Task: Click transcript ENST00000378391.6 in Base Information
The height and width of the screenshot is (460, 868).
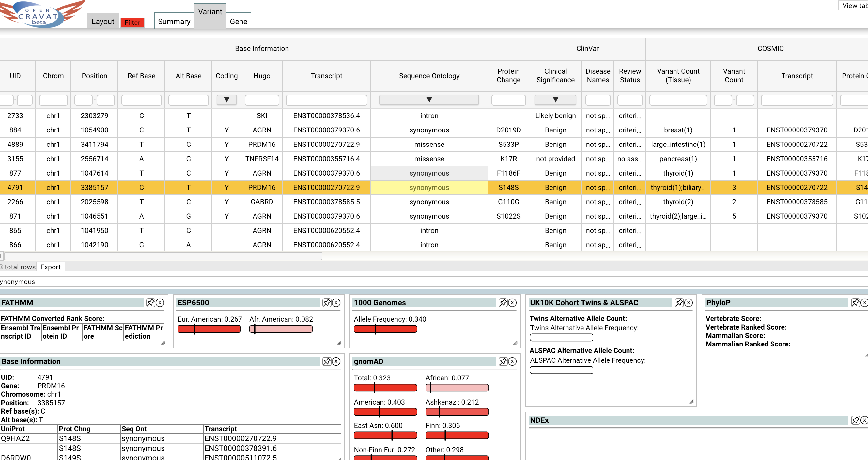Action: click(240, 448)
